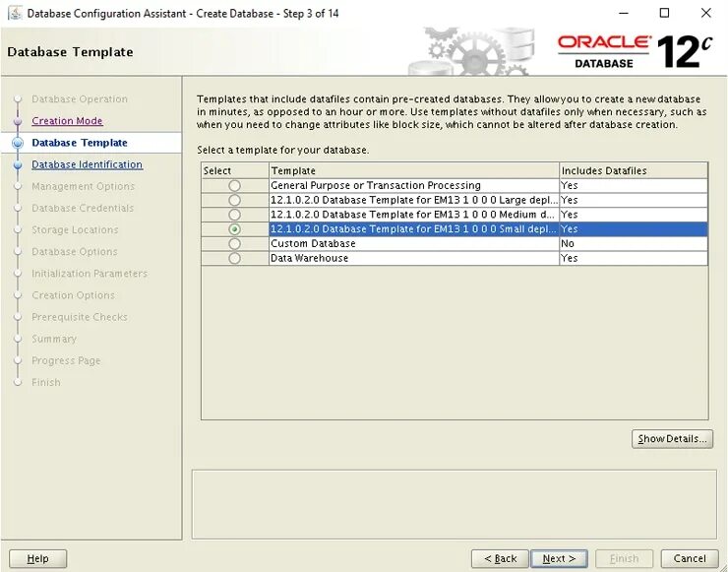
Task: Click the Select column header
Action: [x=235, y=170]
